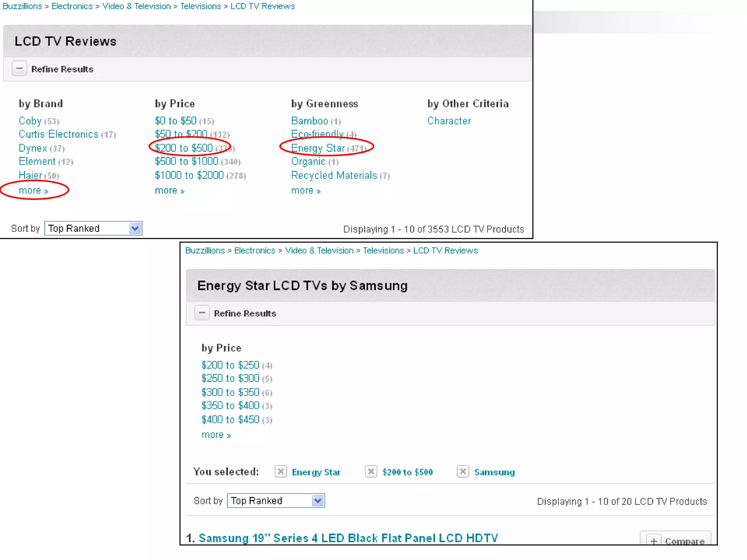Choose the $300 to $350 price filter
Screen dimensions: 747x560
230,392
